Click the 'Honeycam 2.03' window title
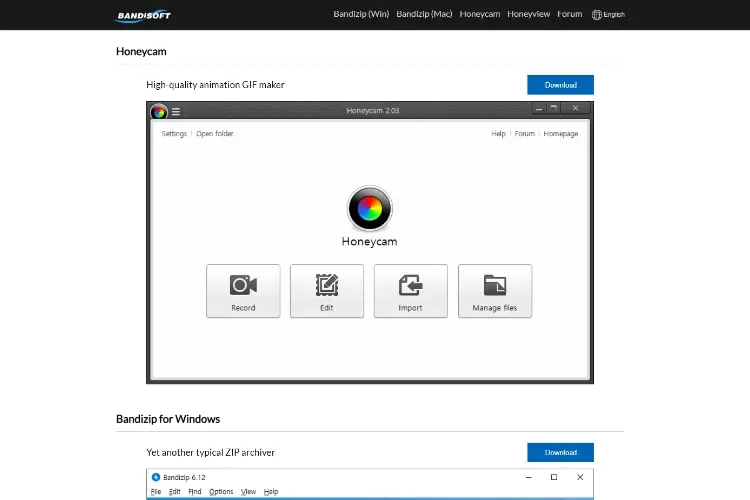 pos(373,111)
